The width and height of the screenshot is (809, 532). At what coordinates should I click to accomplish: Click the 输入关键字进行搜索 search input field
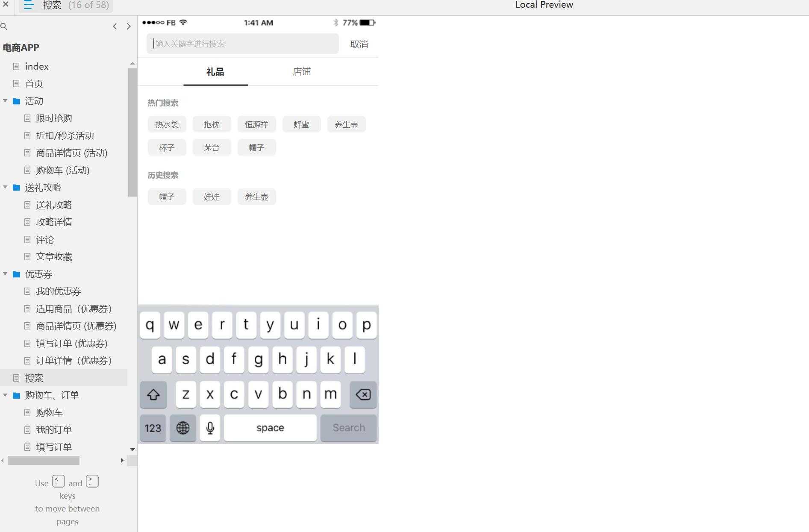242,44
